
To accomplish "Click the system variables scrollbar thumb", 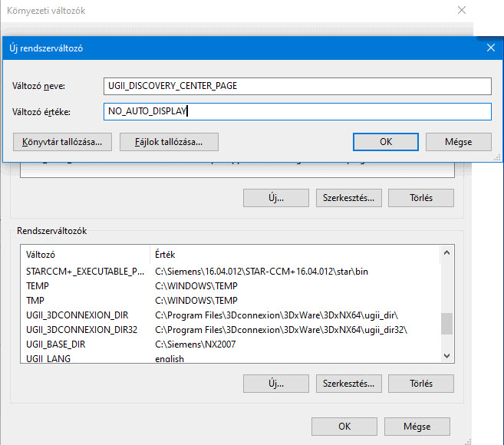I will 446,324.
